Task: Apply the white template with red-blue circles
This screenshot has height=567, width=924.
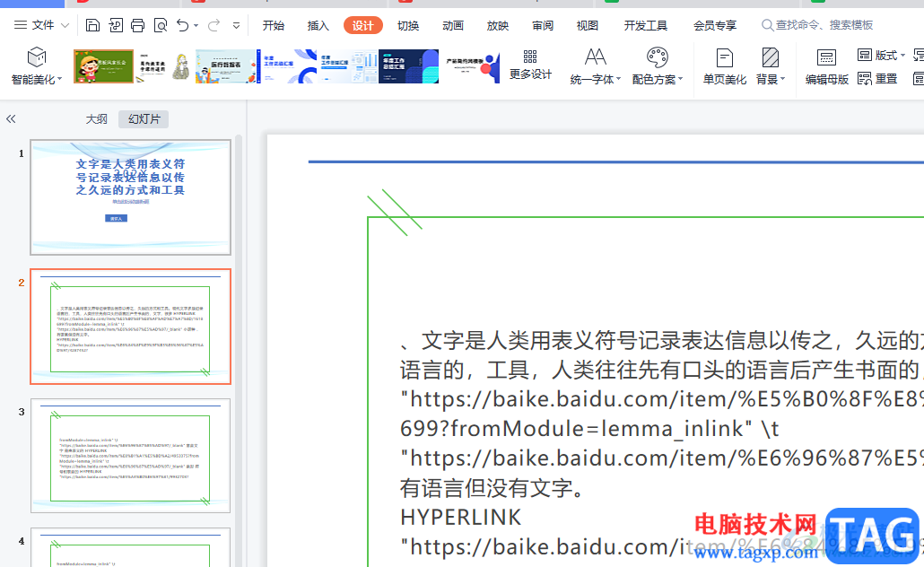Action: tap(470, 66)
